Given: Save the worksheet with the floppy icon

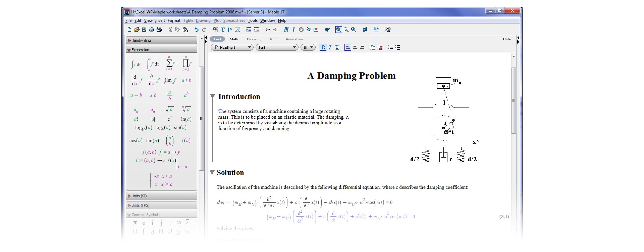Looking at the screenshot, I should [x=144, y=30].
